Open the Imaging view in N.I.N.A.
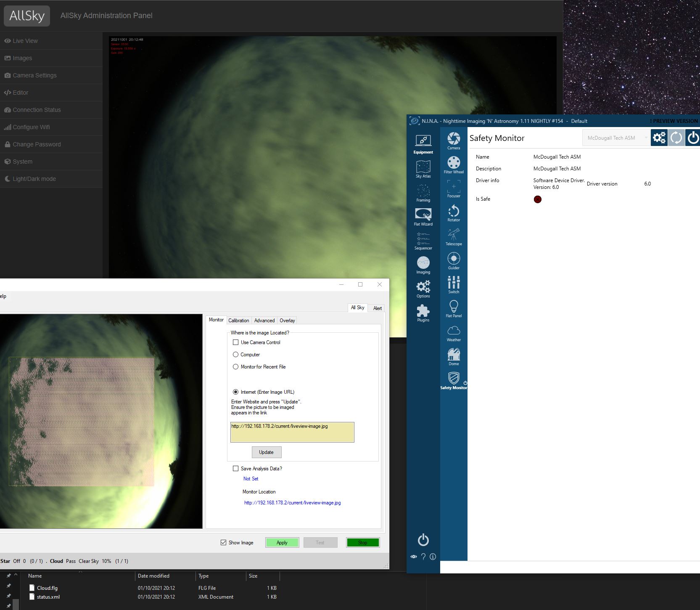The height and width of the screenshot is (610, 700). 423,265
